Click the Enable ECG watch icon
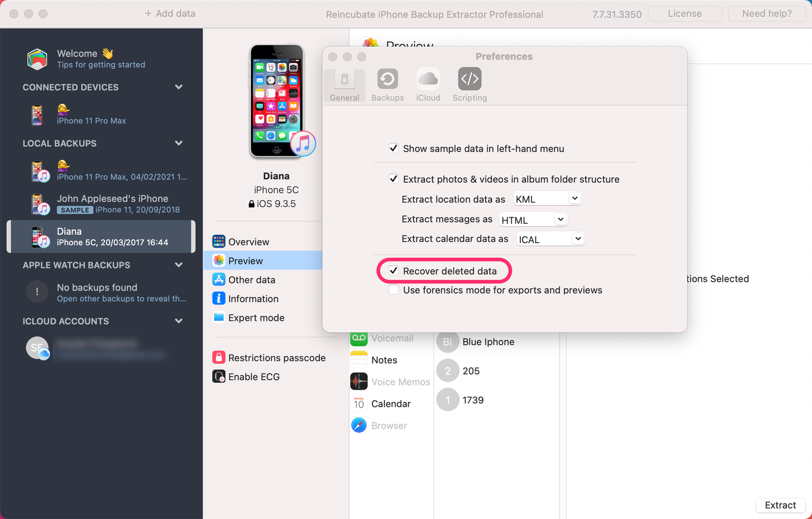The image size is (812, 519). click(x=219, y=376)
